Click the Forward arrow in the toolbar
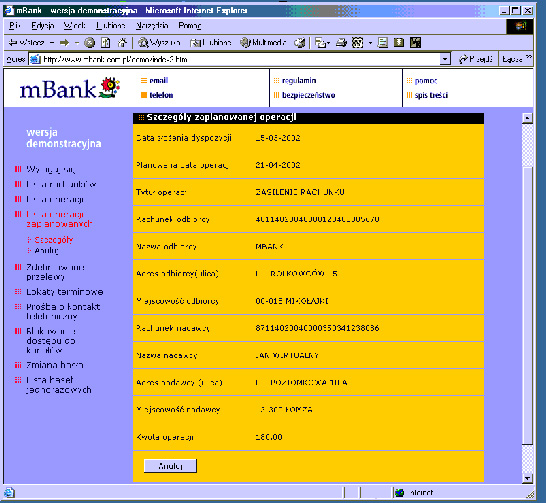Viewport: 546px width, 503px height. (x=64, y=43)
